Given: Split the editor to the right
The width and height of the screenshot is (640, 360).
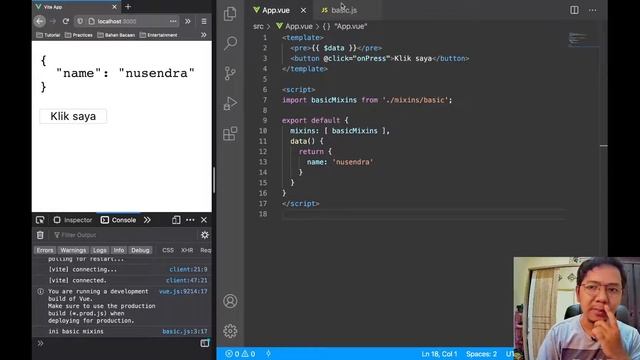Looking at the screenshot, I should [574, 10].
